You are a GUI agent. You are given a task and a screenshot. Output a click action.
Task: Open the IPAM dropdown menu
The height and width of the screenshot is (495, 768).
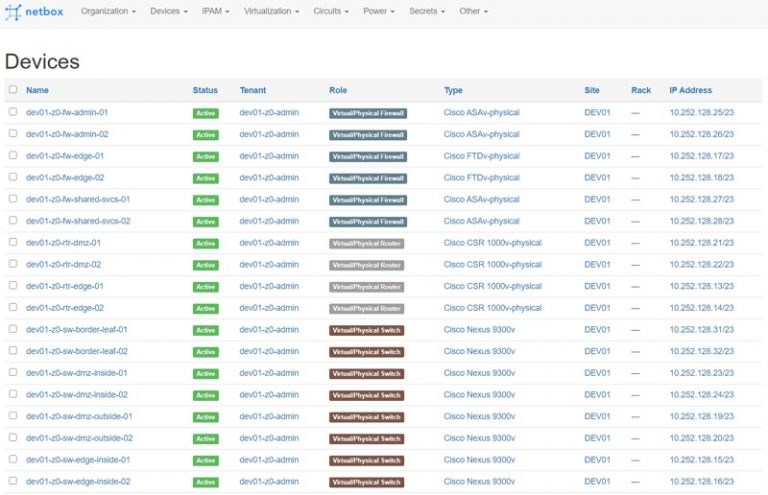[x=215, y=11]
